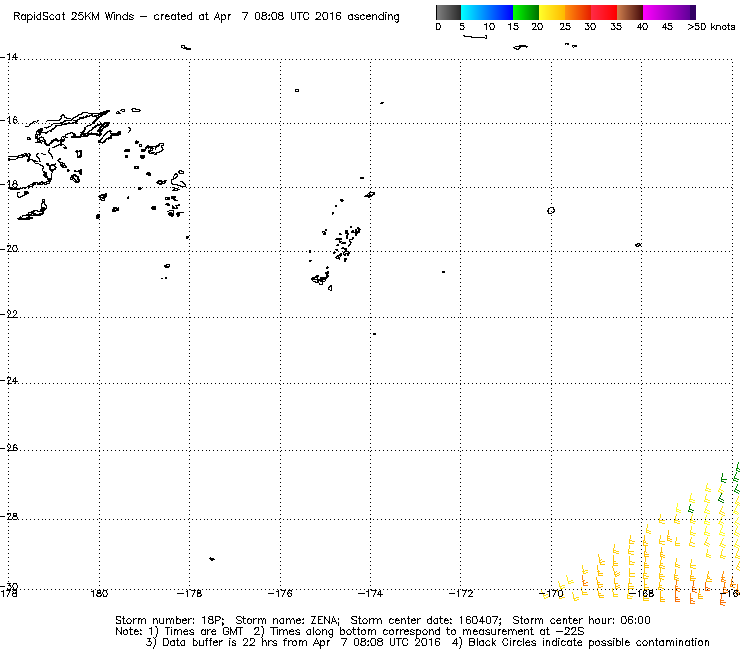Click the -168 longitude axis label
Viewport: 740px width, 650px height.
point(641,593)
